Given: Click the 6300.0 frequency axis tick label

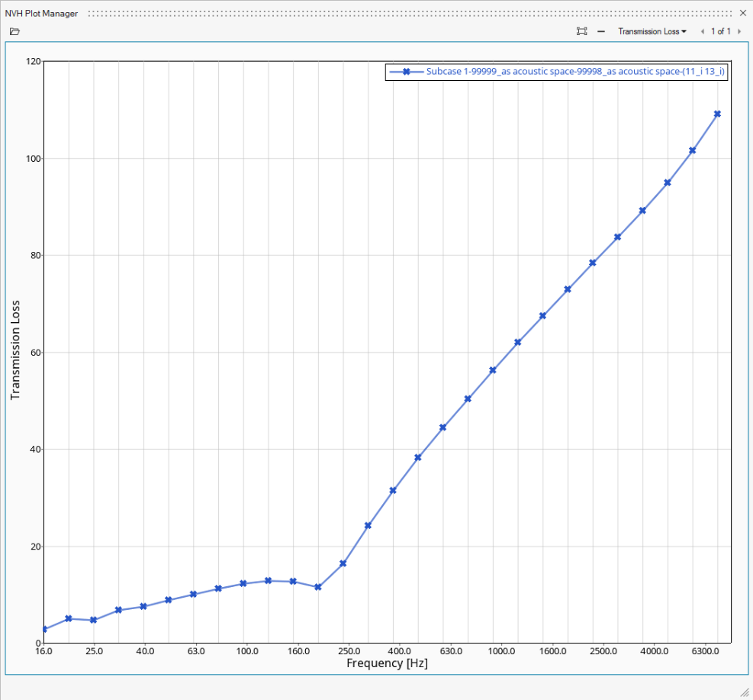Looking at the screenshot, I should pyautogui.click(x=705, y=652).
